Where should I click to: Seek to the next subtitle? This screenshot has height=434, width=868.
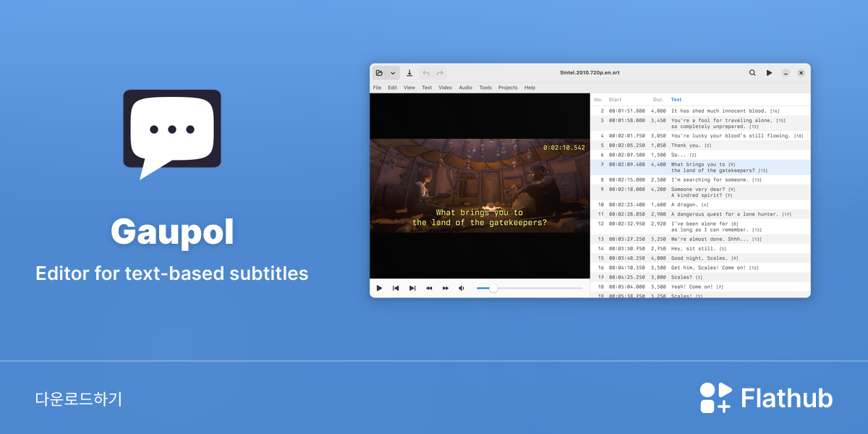[x=412, y=288]
